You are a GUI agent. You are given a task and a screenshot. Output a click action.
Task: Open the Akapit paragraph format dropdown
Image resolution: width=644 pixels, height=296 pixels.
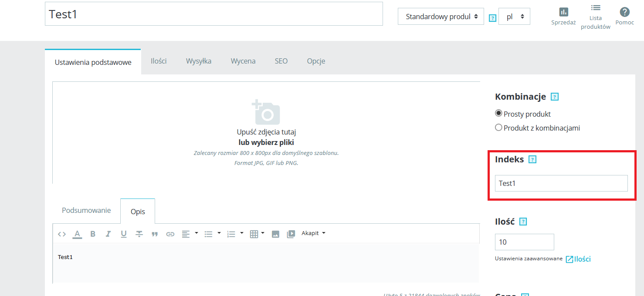(x=313, y=233)
